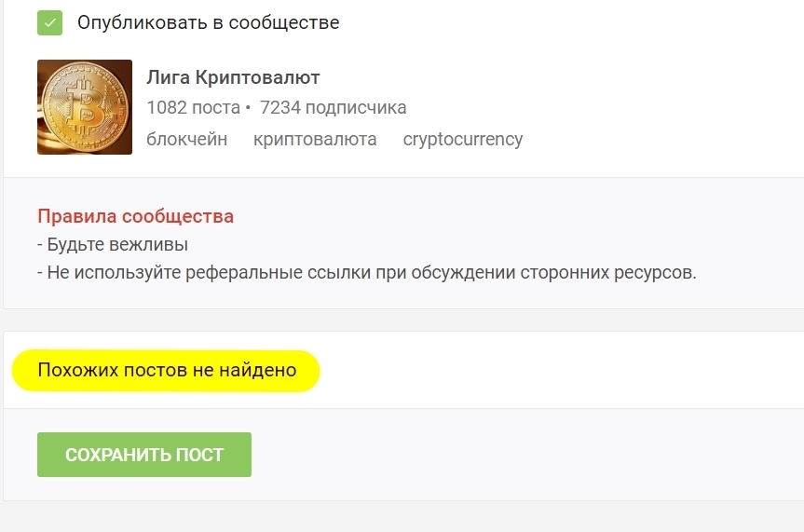The image size is (804, 532).
Task: Click the rule about referral links
Action: pos(367,273)
